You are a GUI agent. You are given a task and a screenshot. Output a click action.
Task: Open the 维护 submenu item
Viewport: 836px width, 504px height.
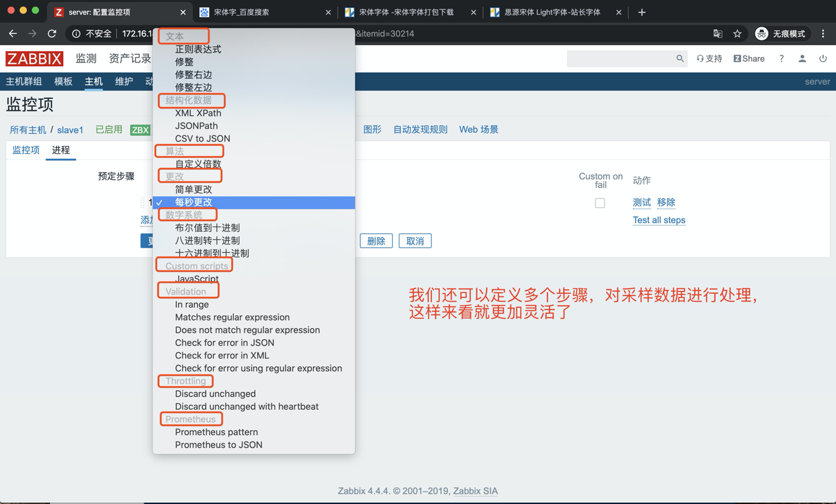pyautogui.click(x=124, y=81)
